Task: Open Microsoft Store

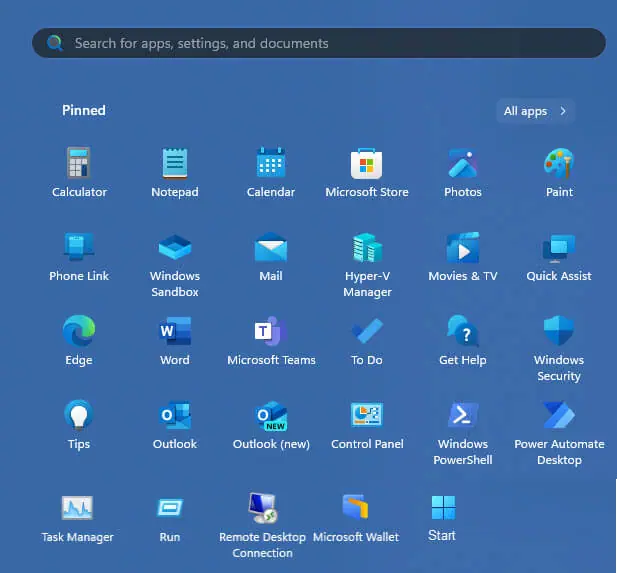Action: click(x=367, y=172)
